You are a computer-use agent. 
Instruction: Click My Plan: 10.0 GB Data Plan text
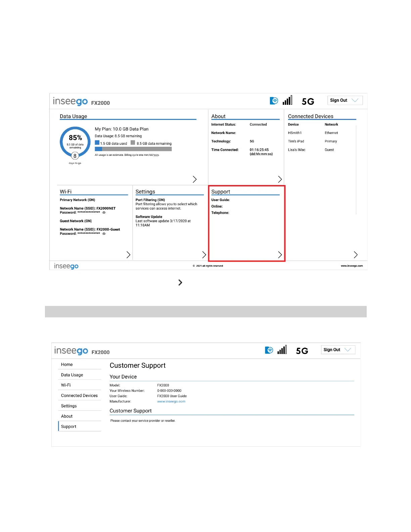click(122, 129)
